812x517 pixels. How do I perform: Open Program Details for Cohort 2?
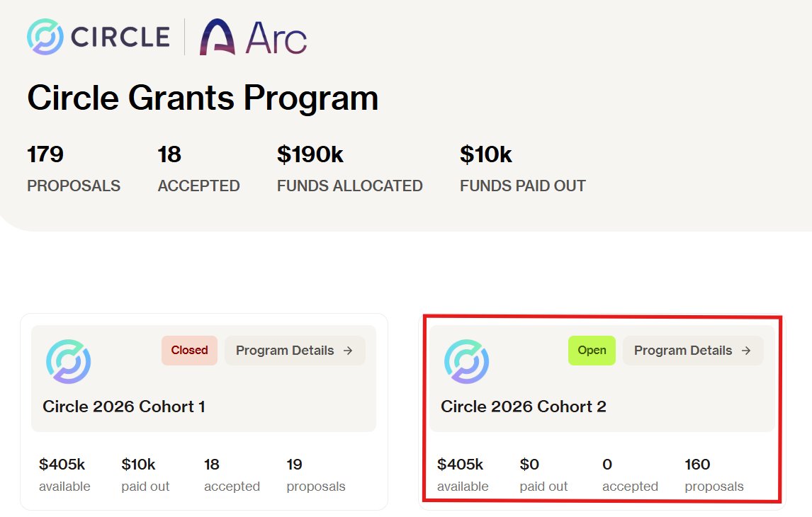coord(694,351)
